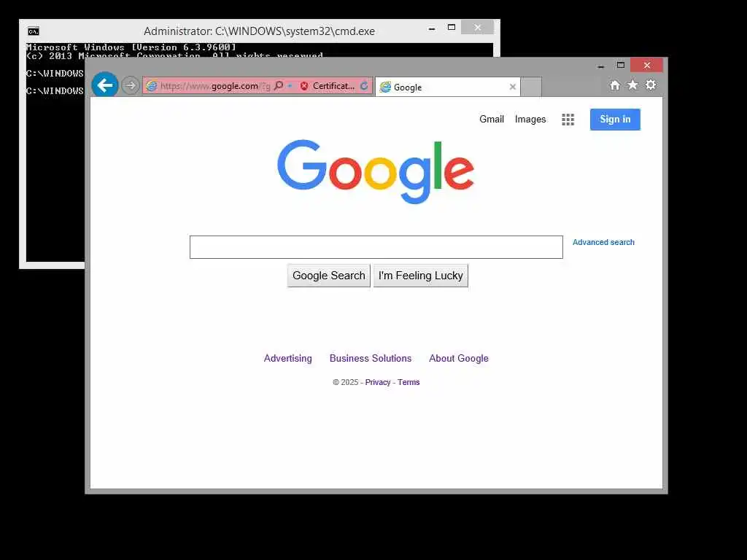
Task: Refresh the page with the reload icon
Action: point(364,86)
